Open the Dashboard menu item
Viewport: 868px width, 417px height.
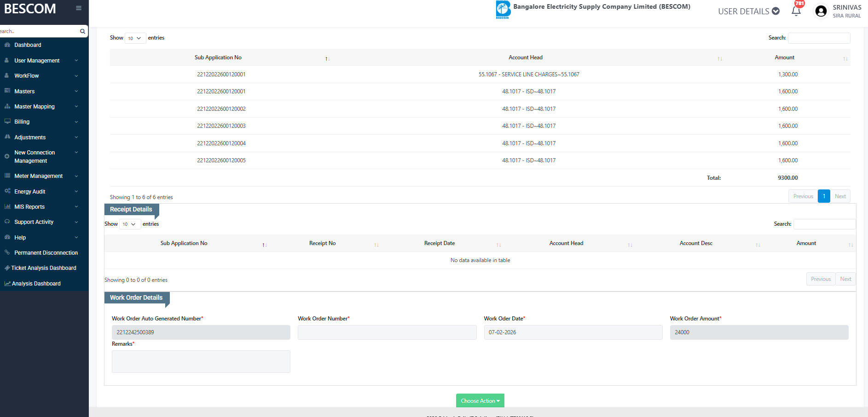pyautogui.click(x=28, y=45)
